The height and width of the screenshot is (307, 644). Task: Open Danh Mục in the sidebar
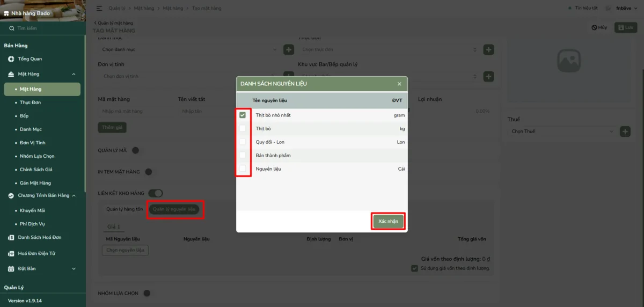tap(31, 129)
